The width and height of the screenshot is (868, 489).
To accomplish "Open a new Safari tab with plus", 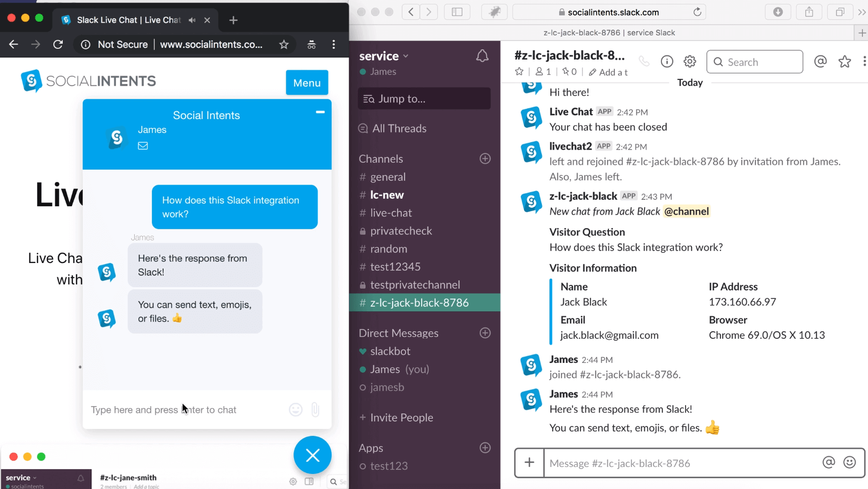I will tap(862, 33).
